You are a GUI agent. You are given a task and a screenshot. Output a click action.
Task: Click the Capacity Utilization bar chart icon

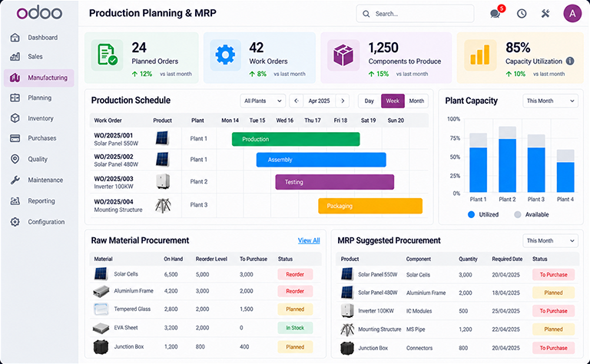pyautogui.click(x=479, y=55)
